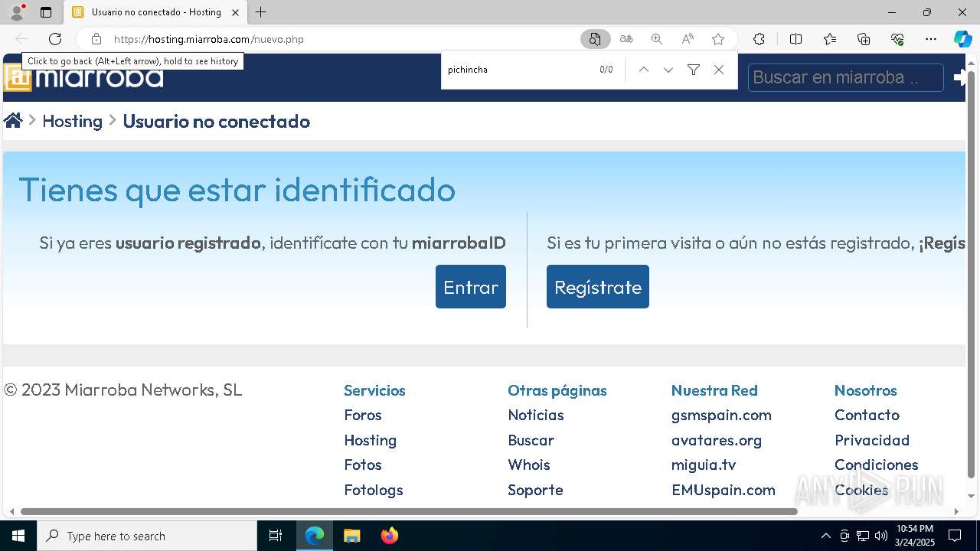Close the find on page bar
This screenshot has height=551, width=980.
coord(719,70)
